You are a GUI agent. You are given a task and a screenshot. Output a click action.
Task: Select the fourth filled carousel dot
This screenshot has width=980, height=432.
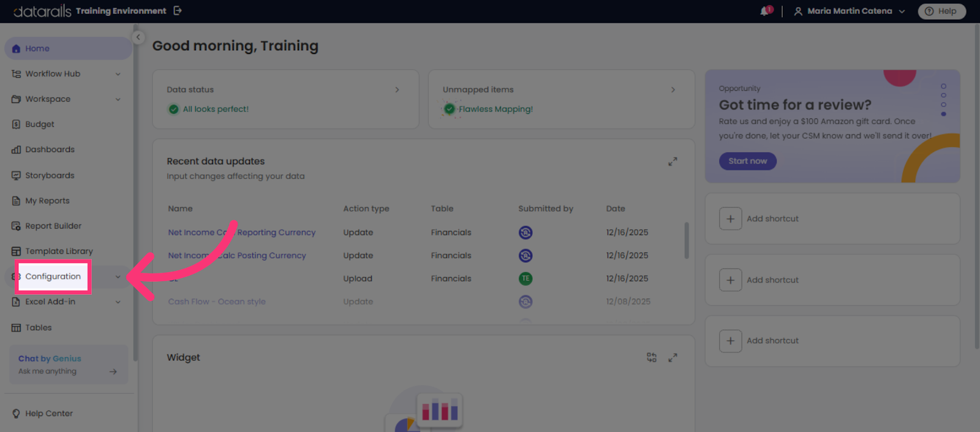click(x=943, y=114)
